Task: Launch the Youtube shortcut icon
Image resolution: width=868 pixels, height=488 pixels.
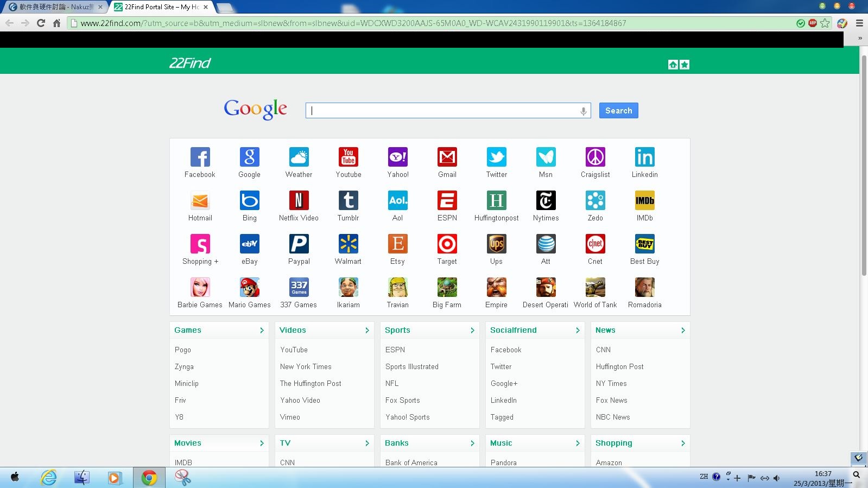Action: click(348, 157)
